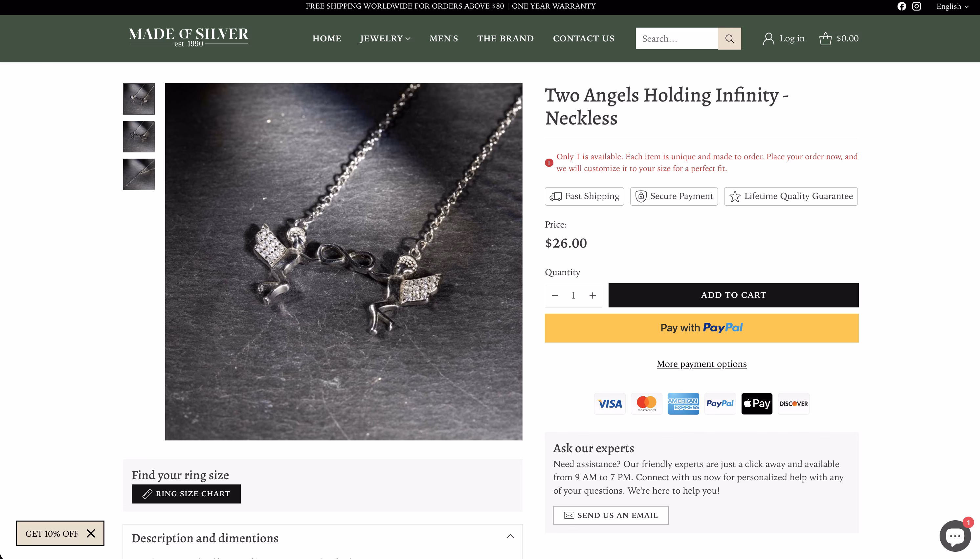Increase quantity using the plus stepper
The height and width of the screenshot is (559, 980).
(592, 295)
